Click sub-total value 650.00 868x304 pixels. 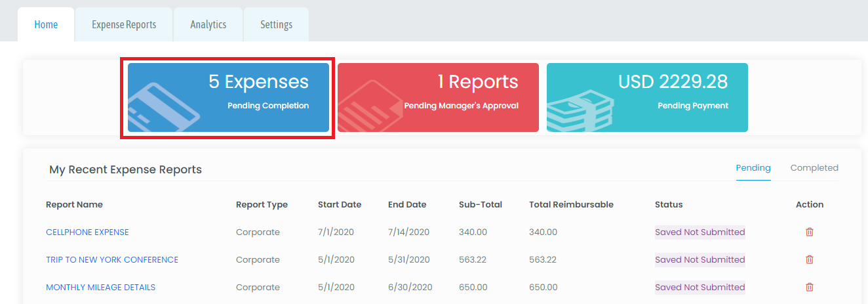click(473, 287)
